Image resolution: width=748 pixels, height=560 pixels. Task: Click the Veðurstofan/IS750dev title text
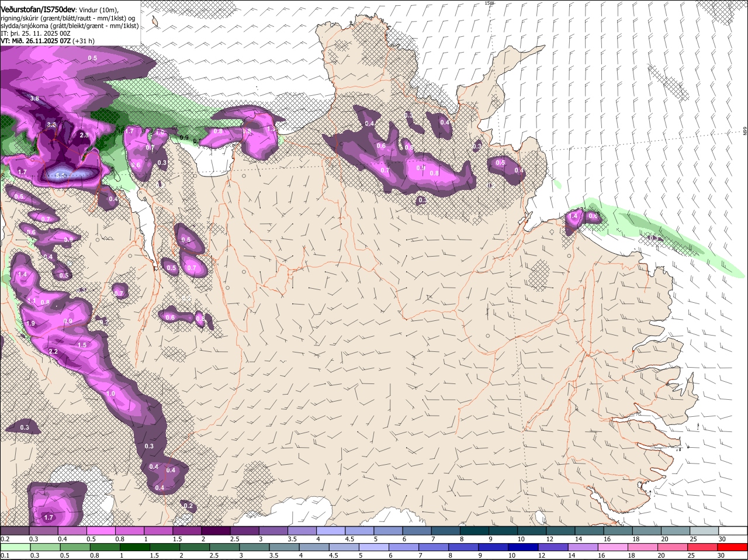[38, 10]
